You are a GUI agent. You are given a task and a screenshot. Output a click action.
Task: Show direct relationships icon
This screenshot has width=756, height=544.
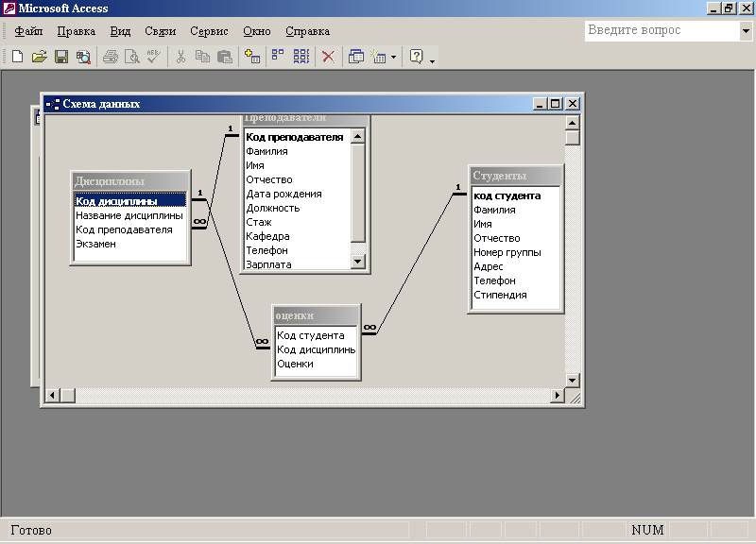[277, 56]
